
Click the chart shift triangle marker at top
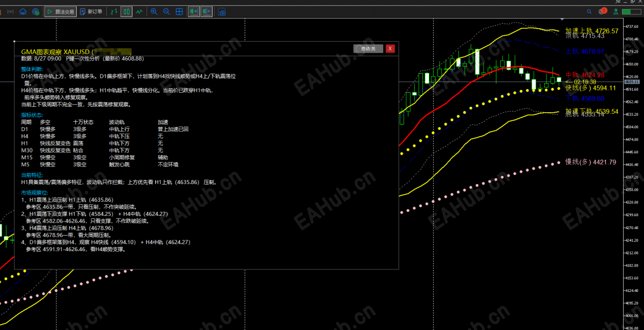(562, 19)
